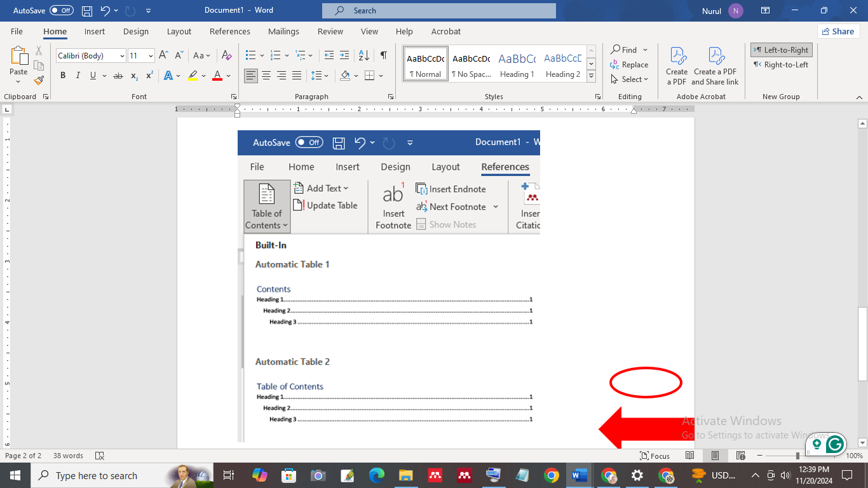The height and width of the screenshot is (488, 868).
Task: Open the Styles pane launcher
Action: coord(598,97)
